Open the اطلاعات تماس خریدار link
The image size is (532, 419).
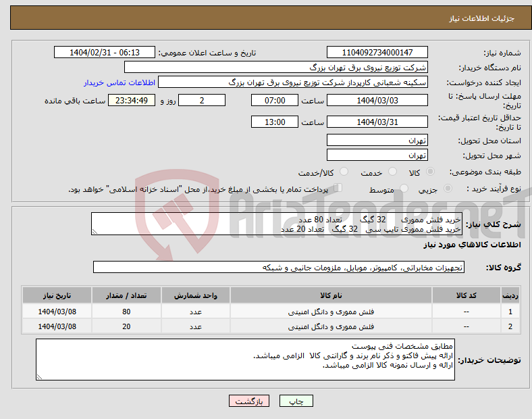[119, 82]
